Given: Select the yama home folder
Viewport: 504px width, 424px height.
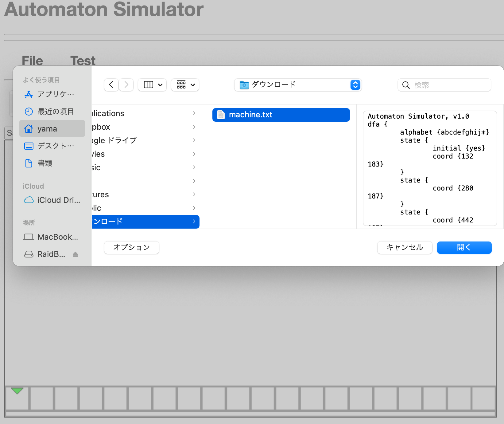Looking at the screenshot, I should pyautogui.click(x=52, y=129).
